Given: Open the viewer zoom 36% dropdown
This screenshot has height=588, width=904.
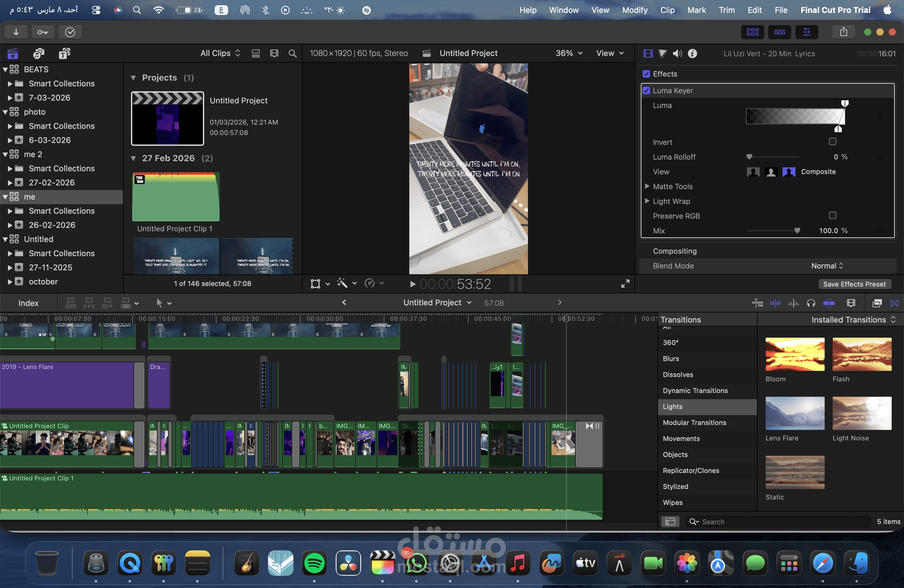Looking at the screenshot, I should [569, 54].
